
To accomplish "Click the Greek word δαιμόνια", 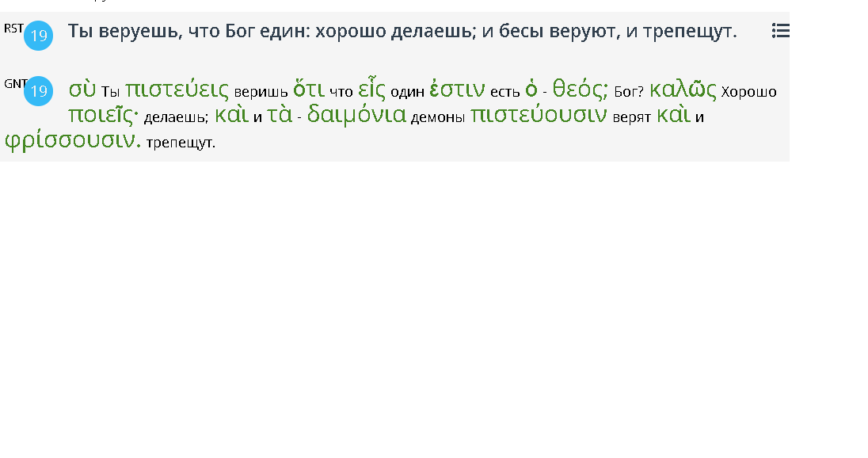I will coord(356,115).
